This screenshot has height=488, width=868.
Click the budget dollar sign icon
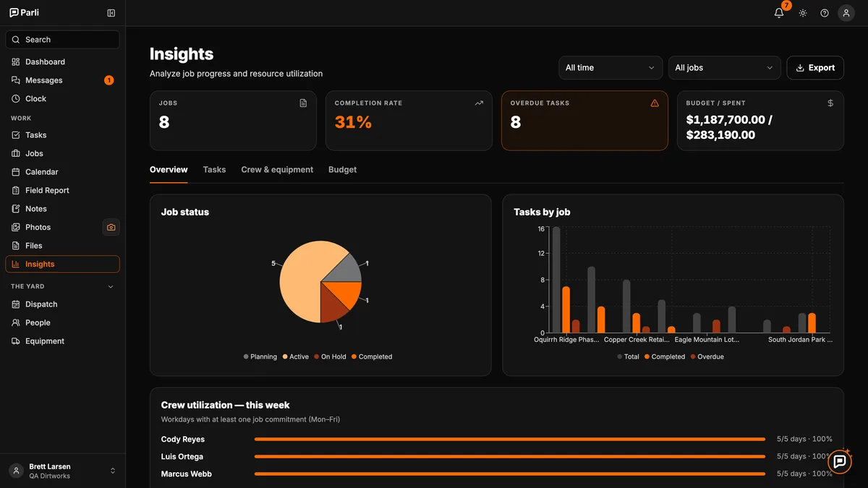click(x=830, y=103)
